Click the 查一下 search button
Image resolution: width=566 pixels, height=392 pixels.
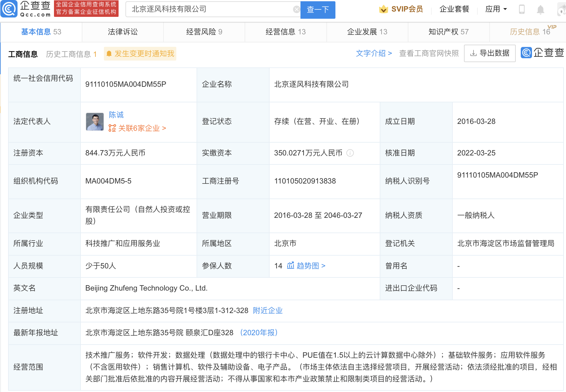(318, 10)
